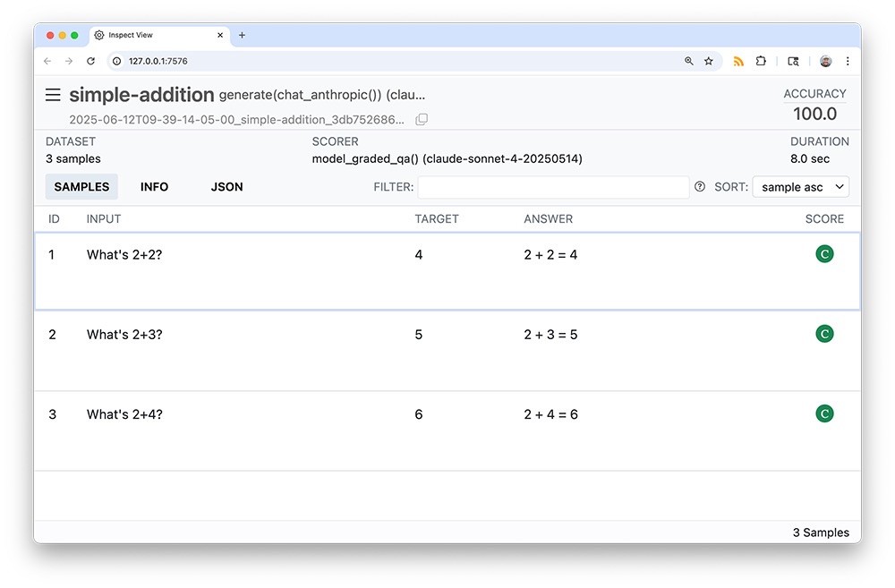Screen dimensions: 895x588
Task: Open the Chrome three-dot menu
Action: (x=848, y=61)
